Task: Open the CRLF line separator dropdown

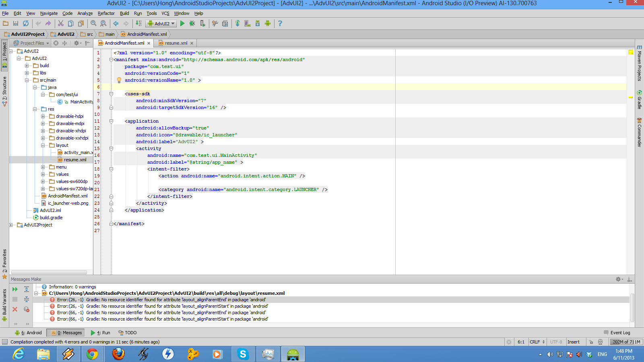Action: [537, 342]
